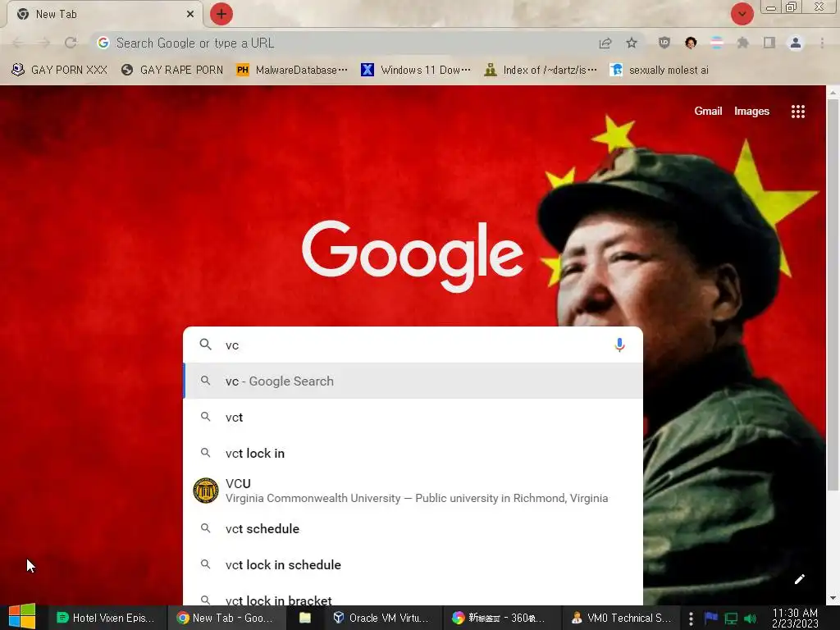Open the Windows Start menu

point(22,617)
